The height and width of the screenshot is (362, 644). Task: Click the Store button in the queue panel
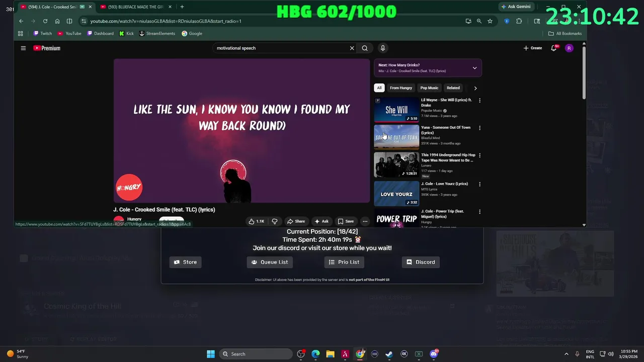(x=185, y=262)
